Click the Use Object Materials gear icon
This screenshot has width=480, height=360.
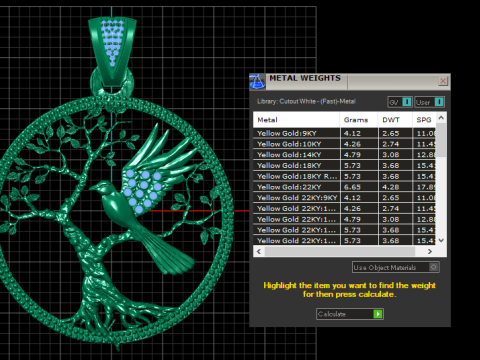(x=433, y=267)
